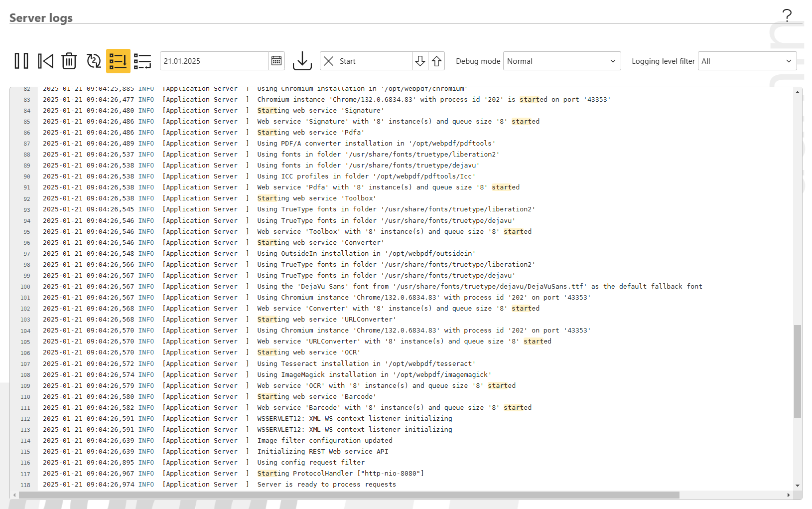Screen dimensions: 812x509
Task: Click the horizontal scrollbar thumb
Action: [349, 495]
